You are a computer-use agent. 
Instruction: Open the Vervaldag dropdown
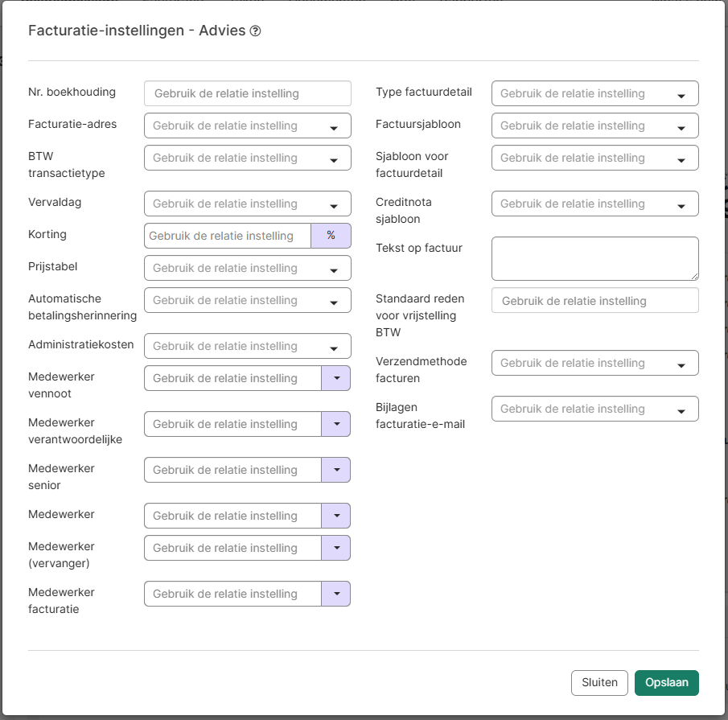pos(247,204)
